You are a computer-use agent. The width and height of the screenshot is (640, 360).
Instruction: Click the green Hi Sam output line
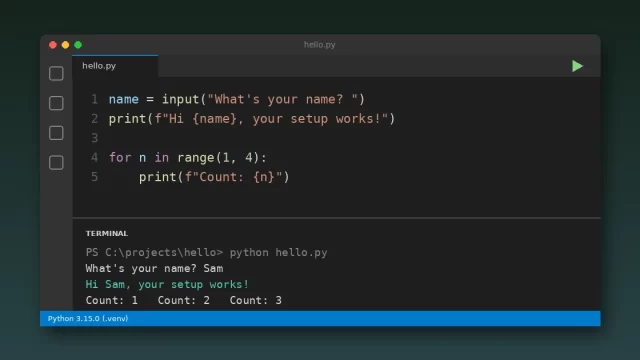pos(167,284)
